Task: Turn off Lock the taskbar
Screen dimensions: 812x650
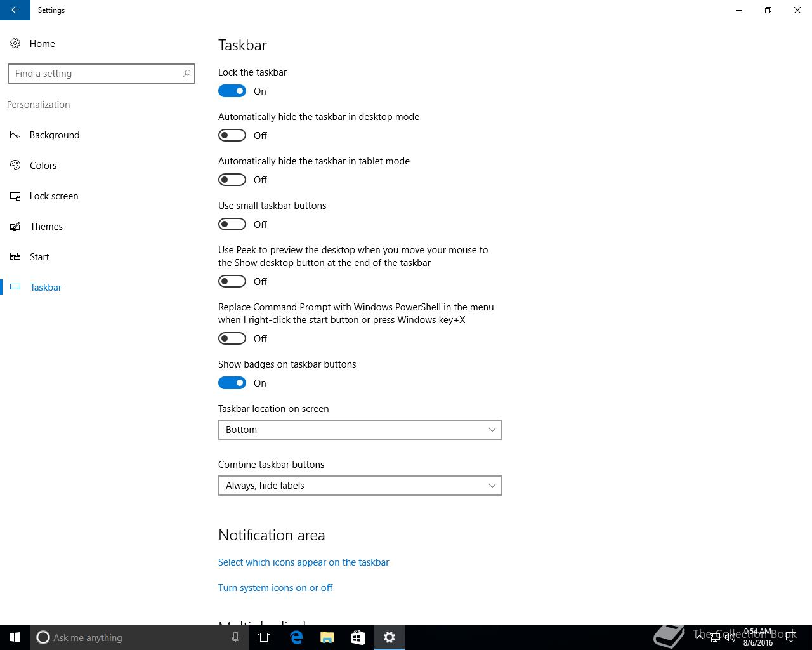Action: pyautogui.click(x=232, y=91)
